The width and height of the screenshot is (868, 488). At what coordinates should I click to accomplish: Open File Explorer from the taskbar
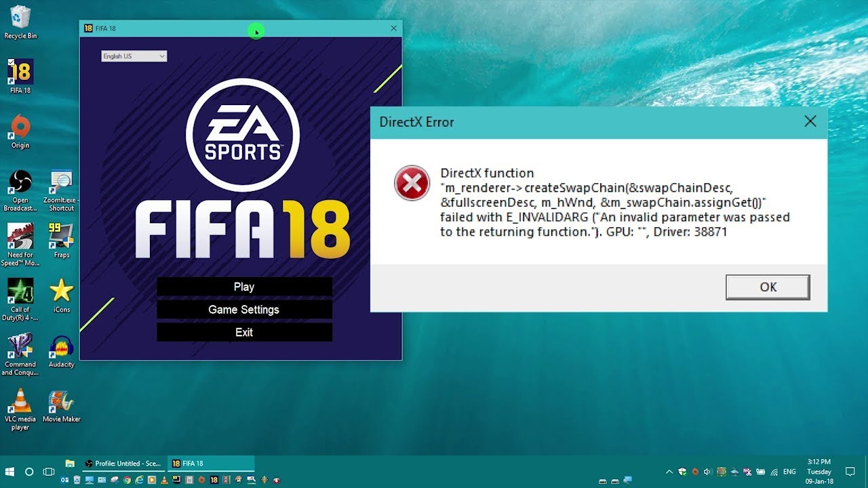69,464
